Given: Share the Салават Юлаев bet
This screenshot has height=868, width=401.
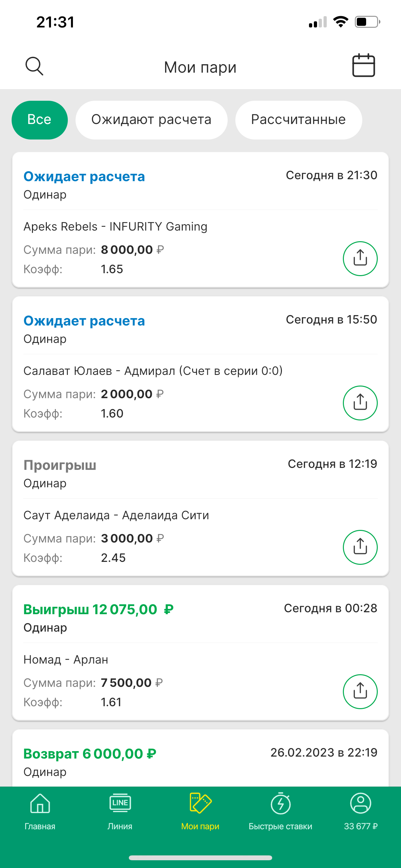Looking at the screenshot, I should click(x=360, y=403).
